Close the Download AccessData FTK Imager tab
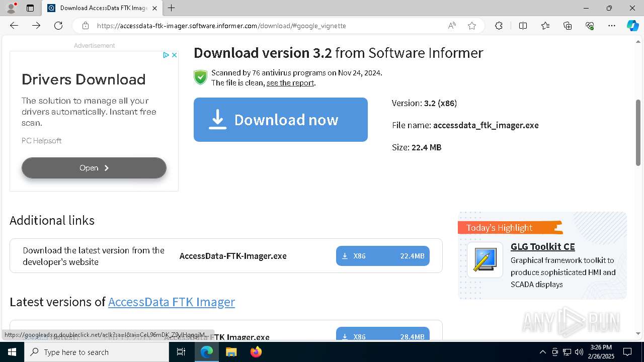The height and width of the screenshot is (362, 644). tap(154, 8)
